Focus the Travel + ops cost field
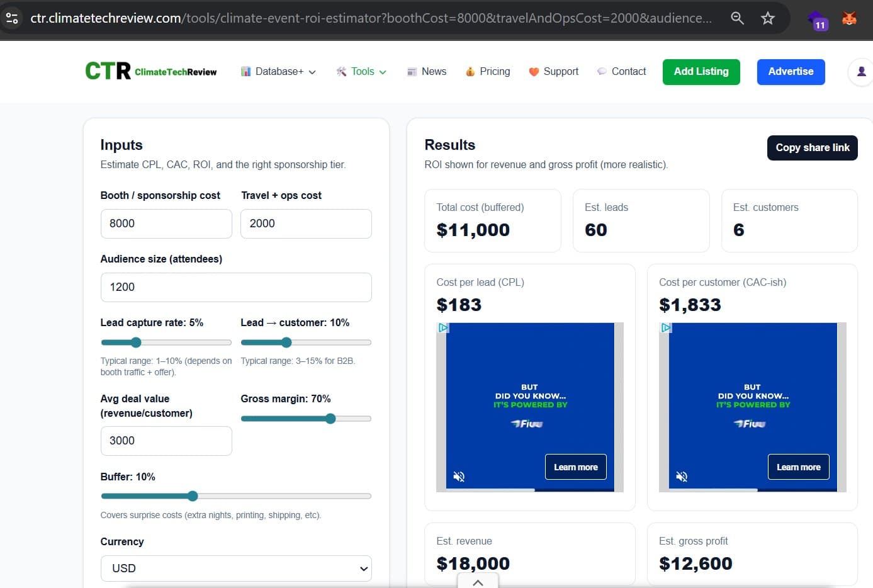873x588 pixels. [x=306, y=223]
